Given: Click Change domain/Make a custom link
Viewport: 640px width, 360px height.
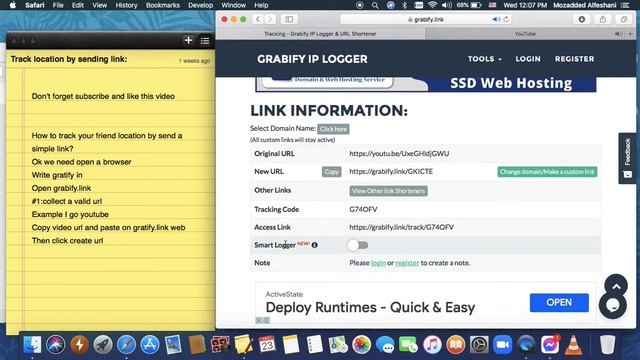Looking at the screenshot, I should pos(547,172).
